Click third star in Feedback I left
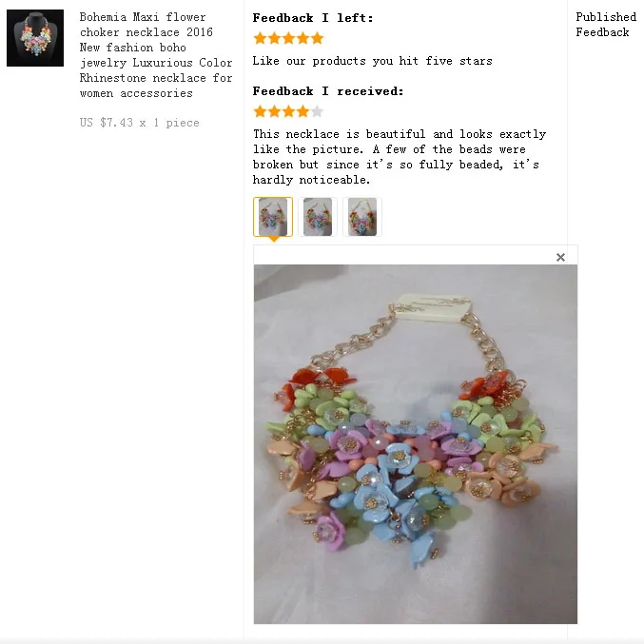644x644 pixels. [x=289, y=39]
